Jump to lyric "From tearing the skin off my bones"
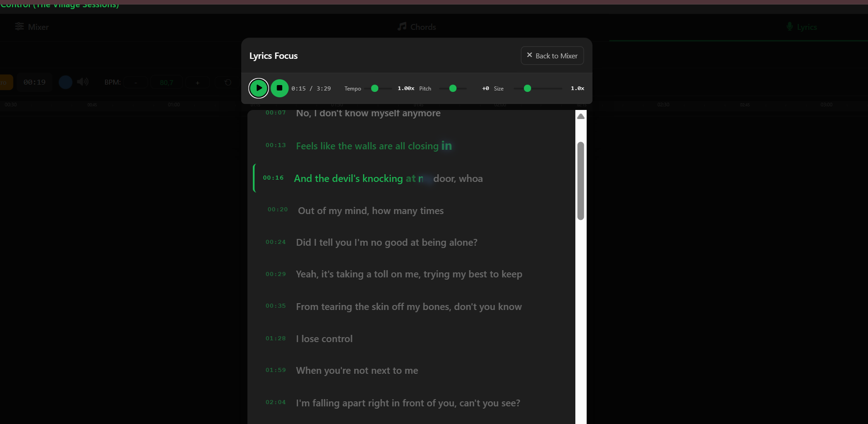Image resolution: width=868 pixels, height=424 pixels. click(x=409, y=307)
